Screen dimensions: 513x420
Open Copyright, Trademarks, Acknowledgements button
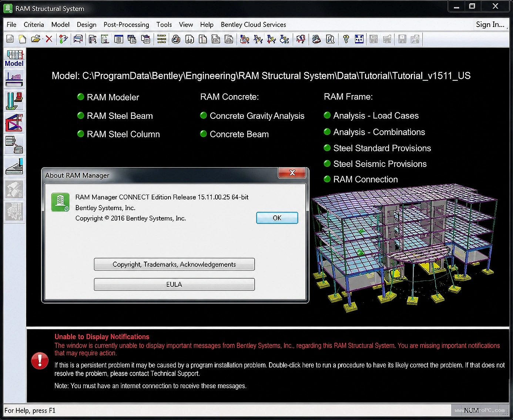click(174, 264)
